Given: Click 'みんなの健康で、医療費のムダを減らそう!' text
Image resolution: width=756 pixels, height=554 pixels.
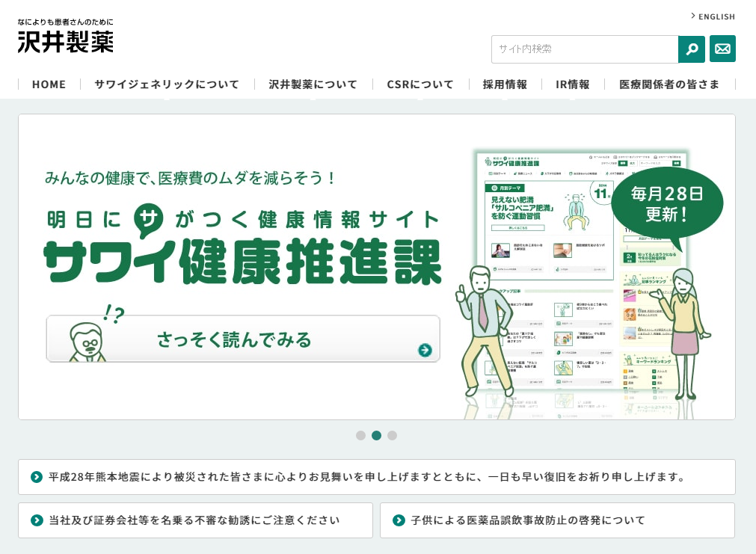Looking at the screenshot, I should point(190,178).
